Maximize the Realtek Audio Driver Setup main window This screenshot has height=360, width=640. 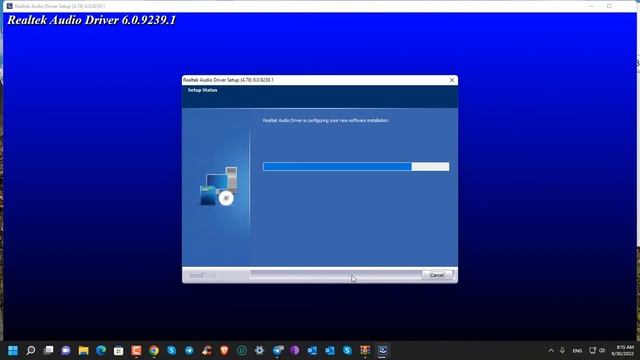(609, 6)
